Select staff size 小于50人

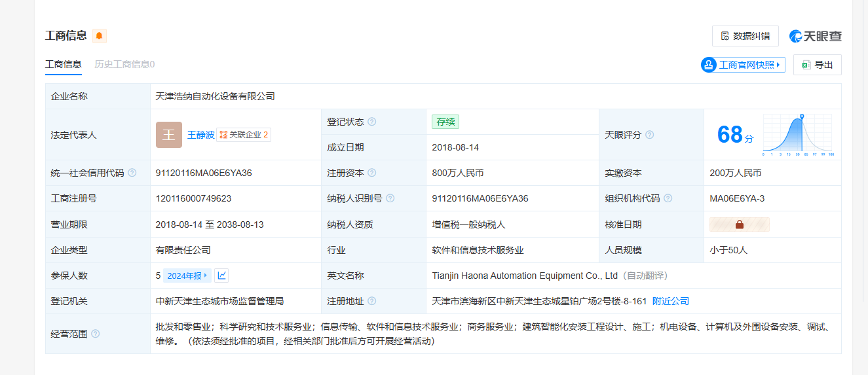(728, 250)
